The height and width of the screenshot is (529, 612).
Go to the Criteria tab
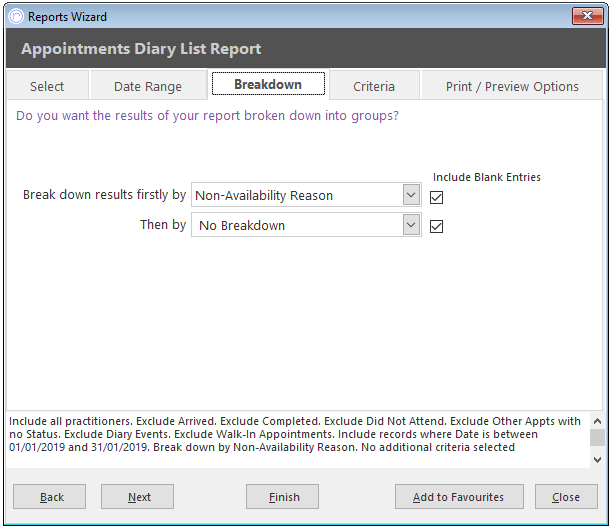[374, 86]
